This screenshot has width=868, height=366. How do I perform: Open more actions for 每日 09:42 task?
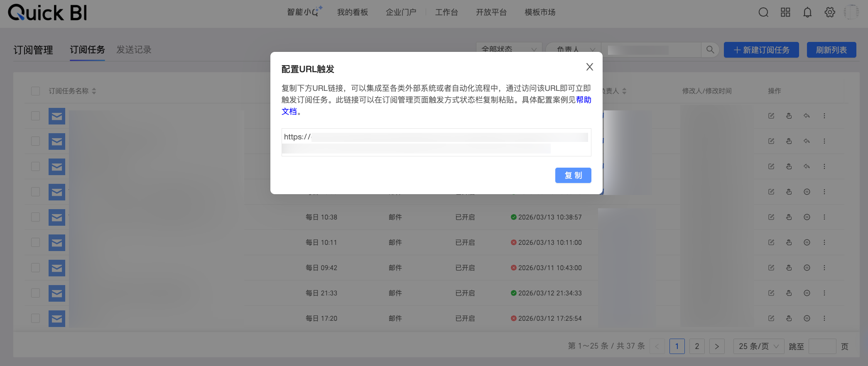(824, 268)
